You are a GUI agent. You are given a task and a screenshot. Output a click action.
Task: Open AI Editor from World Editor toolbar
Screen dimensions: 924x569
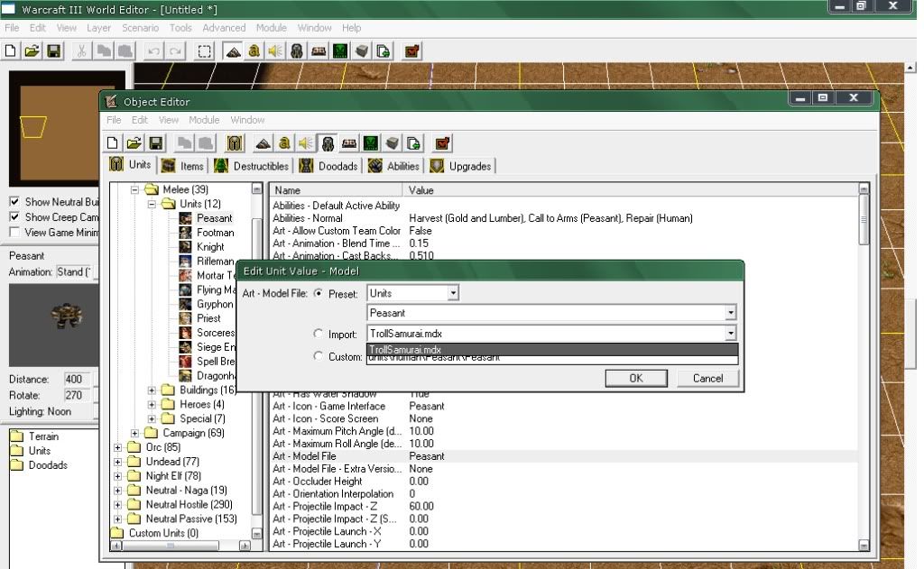point(340,51)
